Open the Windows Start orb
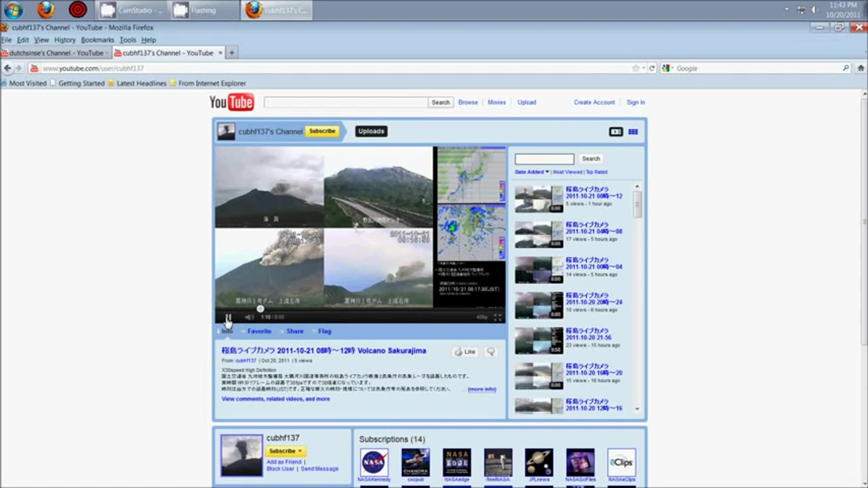The image size is (868, 488). [13, 10]
